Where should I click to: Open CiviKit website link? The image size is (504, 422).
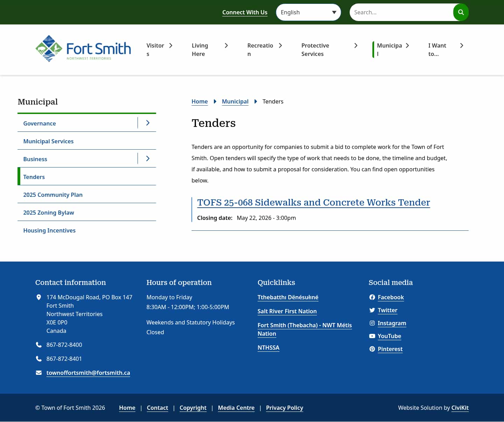tap(460, 408)
